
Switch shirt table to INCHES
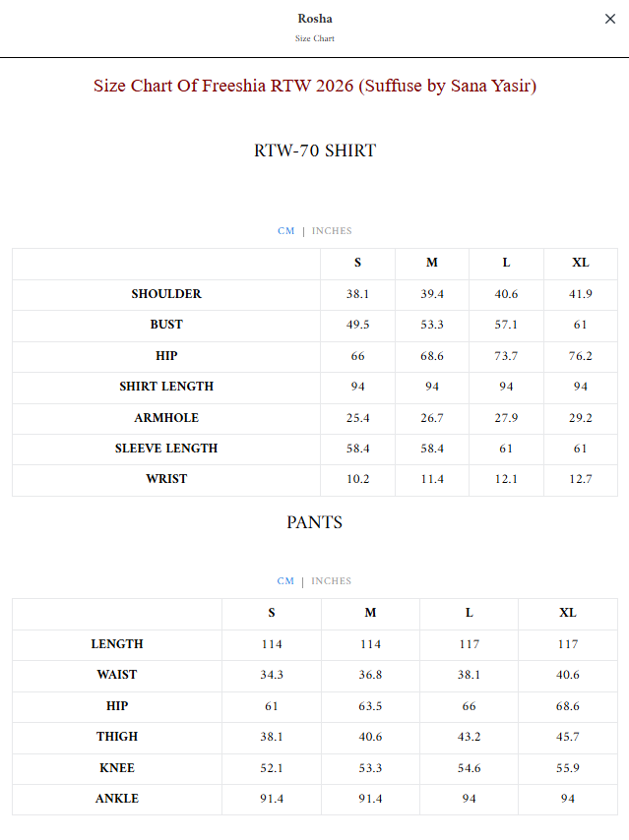[332, 231]
